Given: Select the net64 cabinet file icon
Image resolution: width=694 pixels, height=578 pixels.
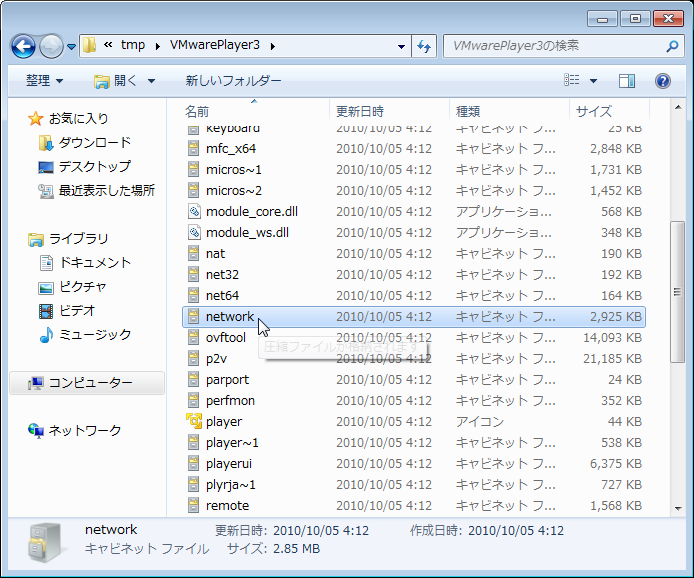Looking at the screenshot, I should (x=193, y=295).
